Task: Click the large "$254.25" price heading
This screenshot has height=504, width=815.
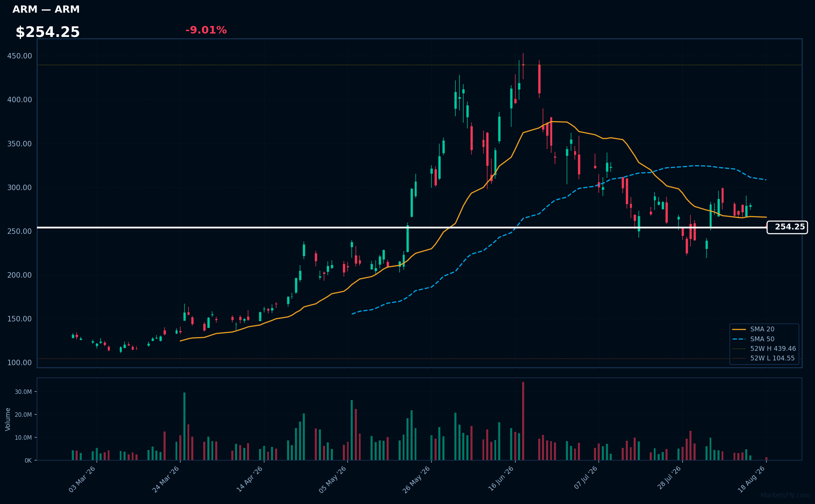Action: click(48, 32)
